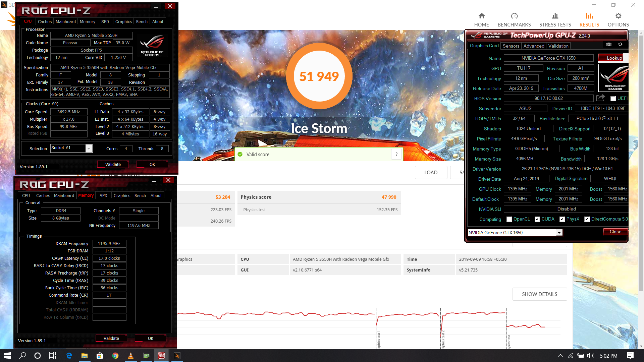Image resolution: width=644 pixels, height=362 pixels.
Task: Open SPD tab in bottom CPU-Z window
Action: coord(103,195)
